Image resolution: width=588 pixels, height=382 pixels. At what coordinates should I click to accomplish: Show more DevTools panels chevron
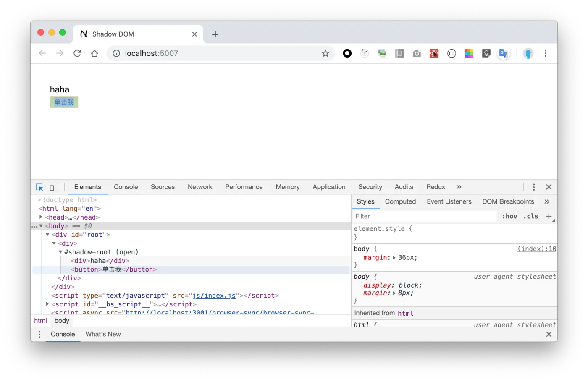tap(459, 187)
